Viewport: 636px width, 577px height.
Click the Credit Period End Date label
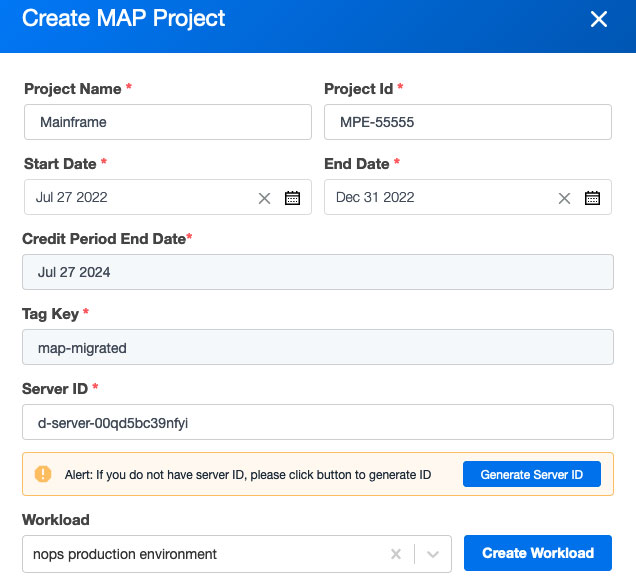[x=104, y=239]
